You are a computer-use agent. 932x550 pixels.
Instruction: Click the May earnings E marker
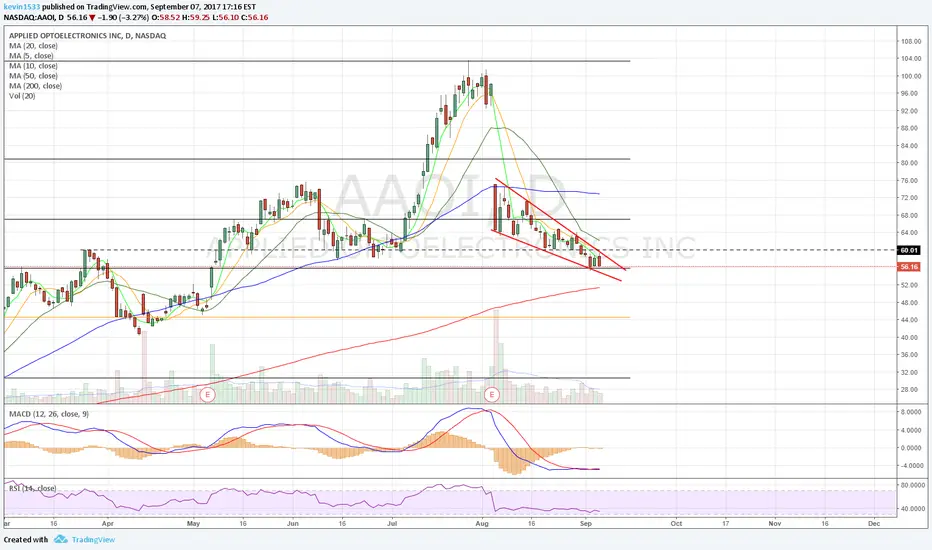point(207,394)
